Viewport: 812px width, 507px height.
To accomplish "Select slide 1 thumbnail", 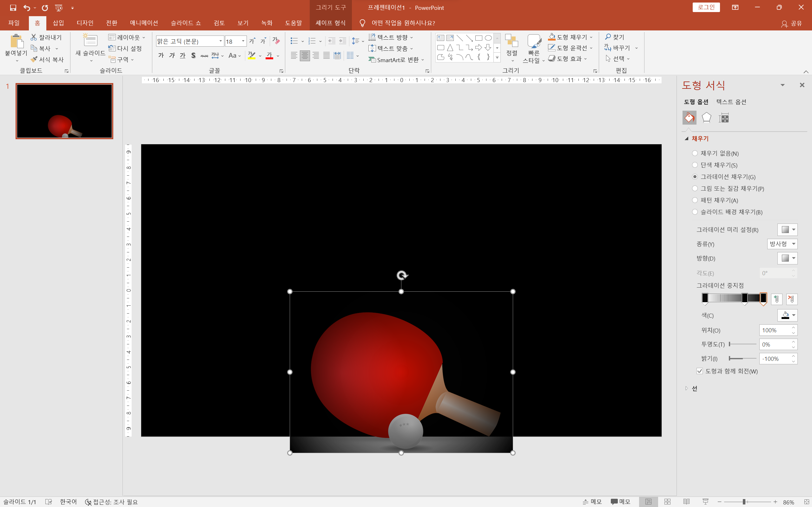I will point(64,111).
